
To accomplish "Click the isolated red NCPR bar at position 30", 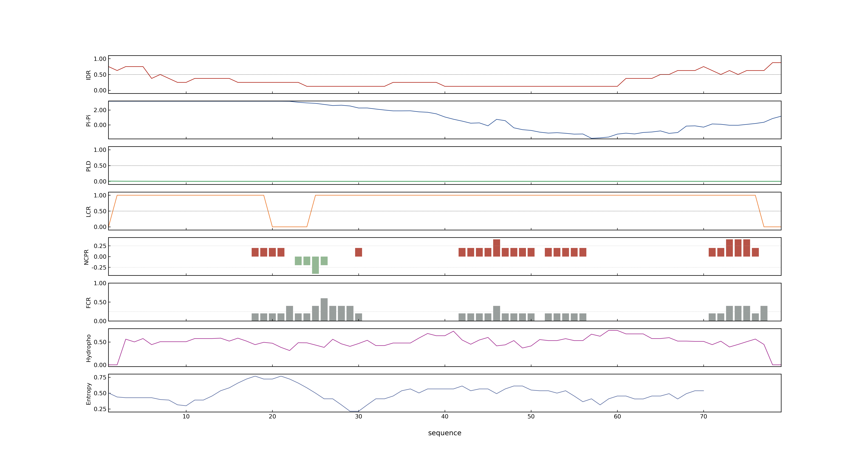I will pyautogui.click(x=359, y=252).
